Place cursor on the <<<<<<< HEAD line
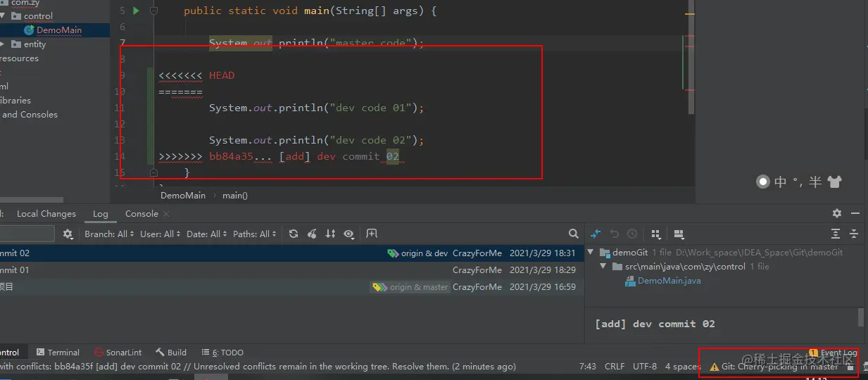 (196, 75)
